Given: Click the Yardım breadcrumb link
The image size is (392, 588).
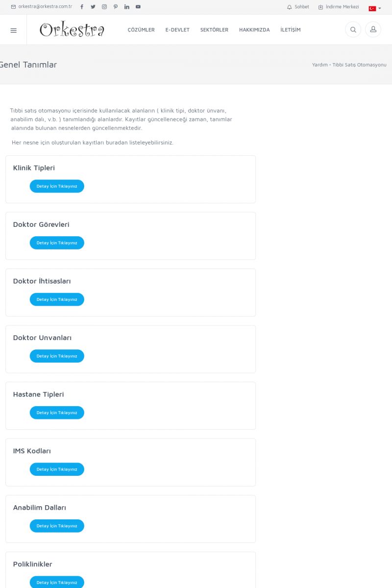Looking at the screenshot, I should (x=319, y=65).
